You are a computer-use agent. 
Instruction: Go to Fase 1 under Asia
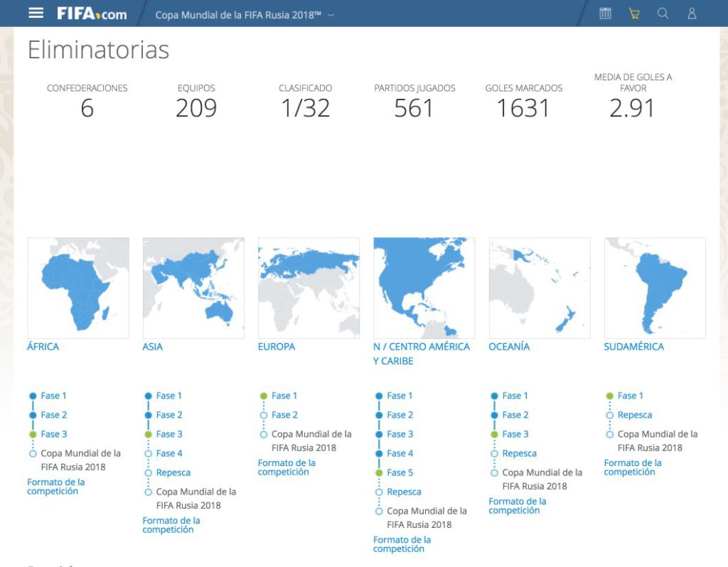[x=169, y=396]
